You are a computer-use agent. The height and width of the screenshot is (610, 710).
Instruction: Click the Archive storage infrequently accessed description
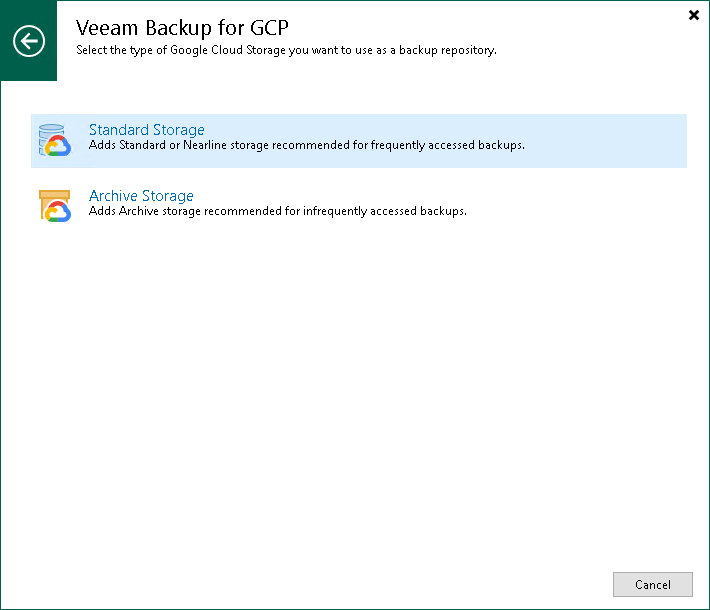tap(278, 211)
